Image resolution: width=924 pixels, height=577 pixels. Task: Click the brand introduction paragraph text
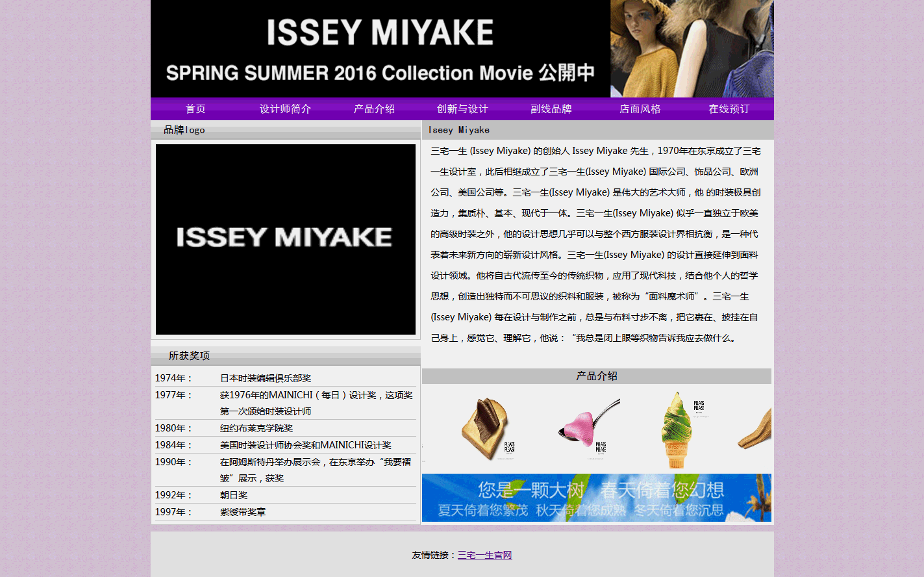click(595, 244)
